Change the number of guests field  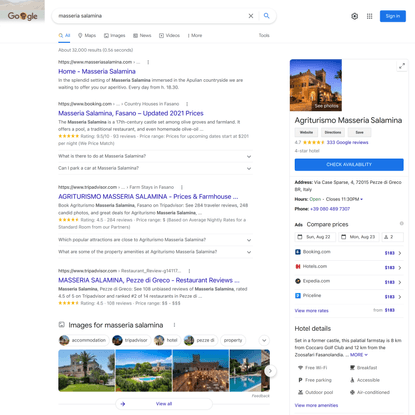pyautogui.click(x=392, y=237)
